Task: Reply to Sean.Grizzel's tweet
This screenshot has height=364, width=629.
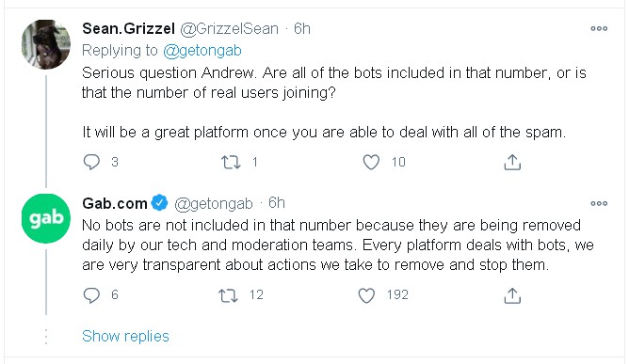Action: click(x=91, y=163)
